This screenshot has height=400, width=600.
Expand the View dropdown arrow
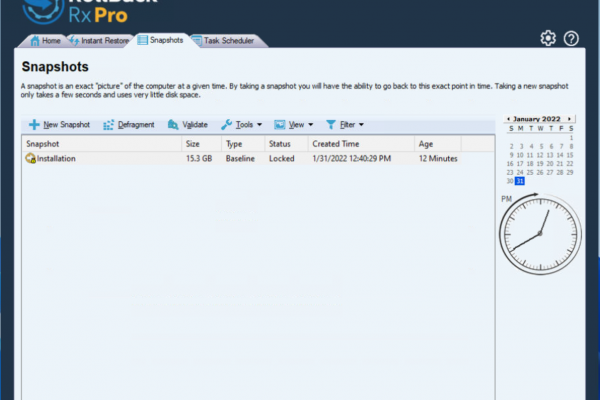(x=310, y=125)
